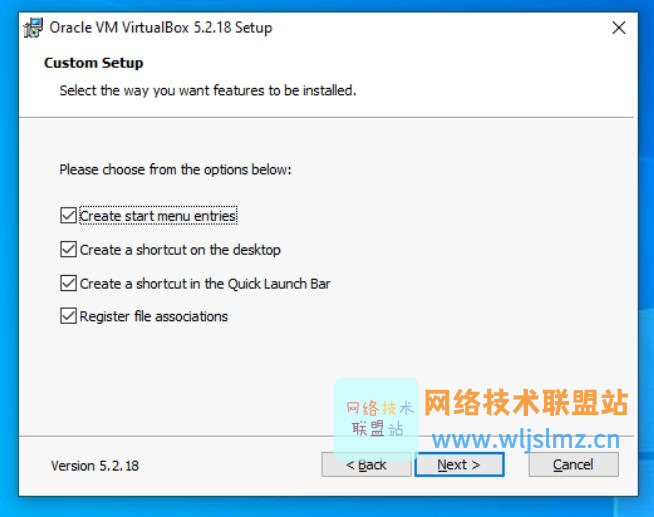This screenshot has height=517, width=654.
Task: Click the VirtualBox installer icon in title bar
Action: pyautogui.click(x=33, y=28)
